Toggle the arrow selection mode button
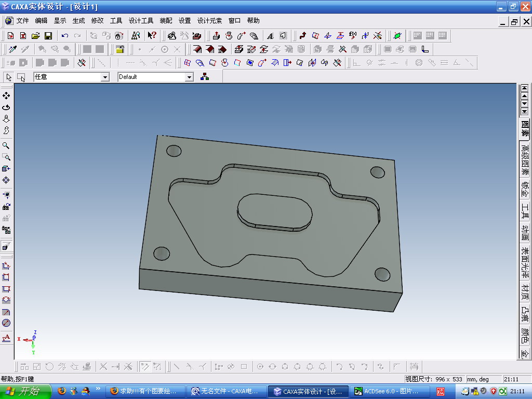Viewport: 532px width, 399px height. tap(9, 77)
